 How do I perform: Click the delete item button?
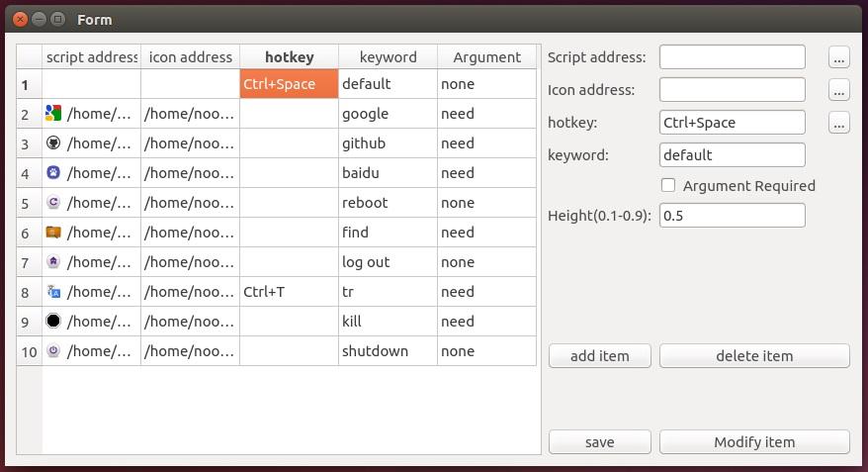coord(754,355)
